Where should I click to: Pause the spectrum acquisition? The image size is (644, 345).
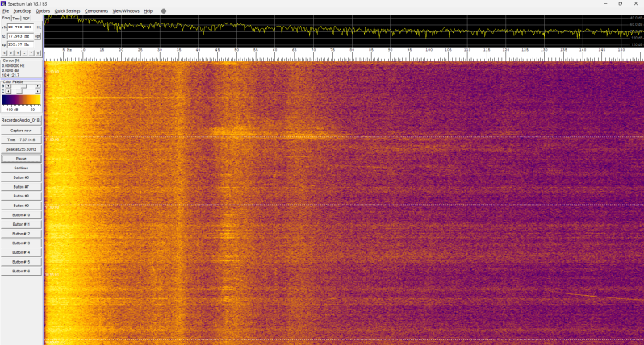click(21, 159)
